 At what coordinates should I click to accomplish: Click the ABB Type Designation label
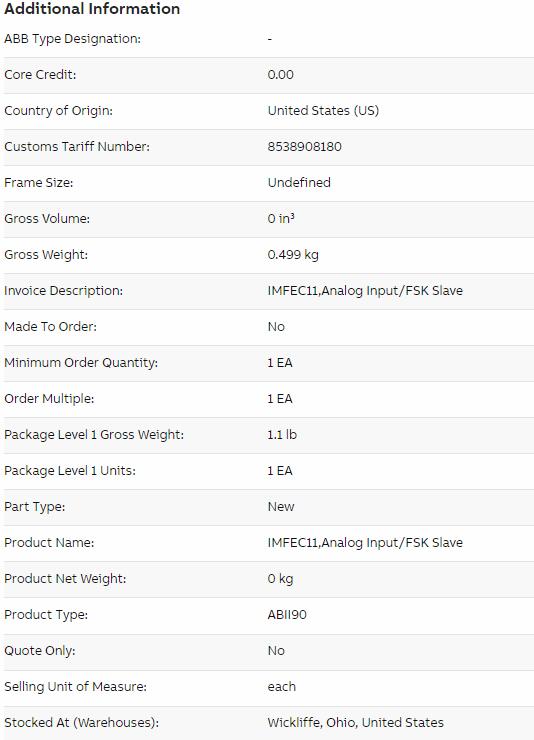(x=73, y=39)
